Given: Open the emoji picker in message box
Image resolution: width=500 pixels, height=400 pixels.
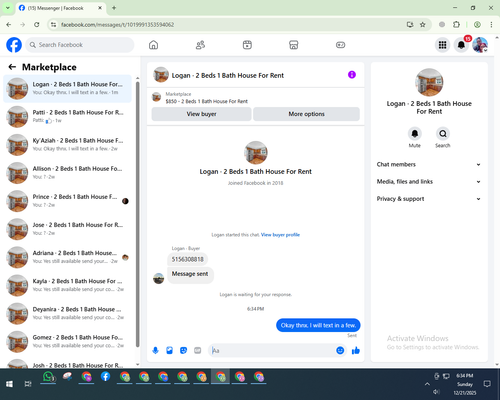Looking at the screenshot, I should tap(340, 350).
